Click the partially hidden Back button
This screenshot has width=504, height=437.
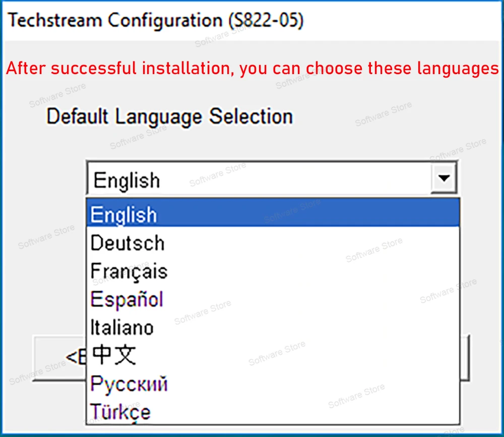tap(60, 358)
